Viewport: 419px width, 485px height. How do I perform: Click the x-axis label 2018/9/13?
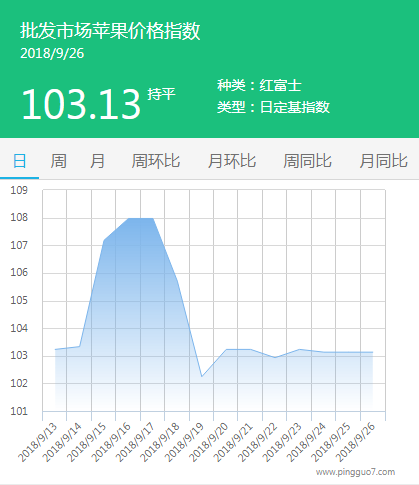click(x=38, y=442)
